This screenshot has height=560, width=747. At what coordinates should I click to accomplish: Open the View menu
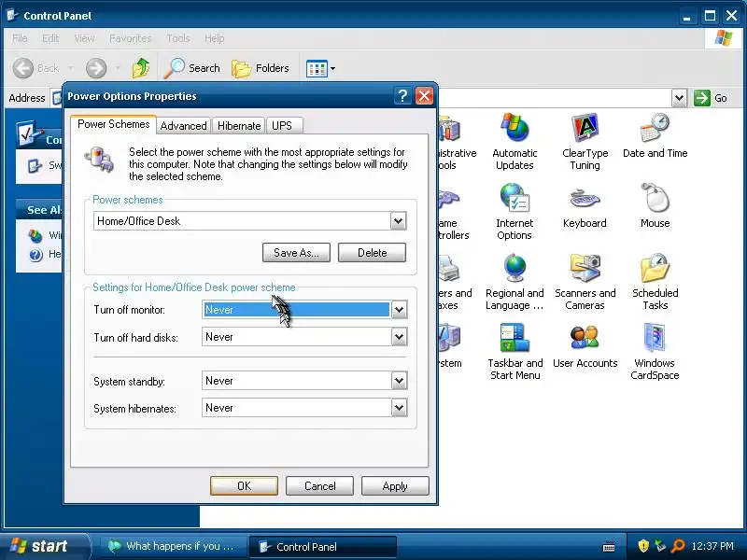pyautogui.click(x=84, y=38)
